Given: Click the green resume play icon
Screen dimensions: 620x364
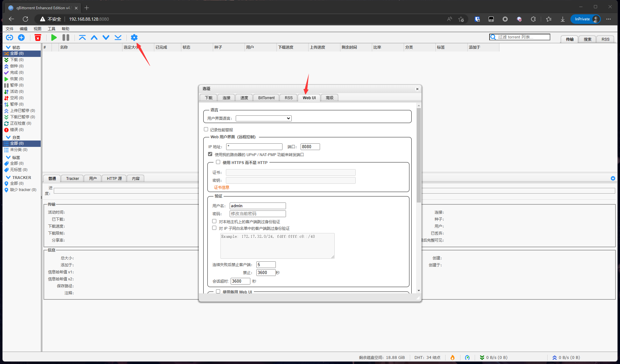Looking at the screenshot, I should 54,38.
